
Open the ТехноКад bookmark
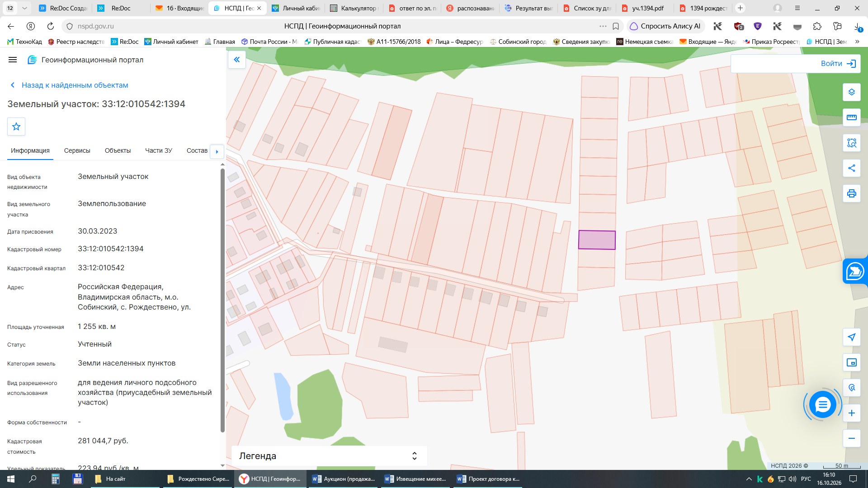(25, 42)
